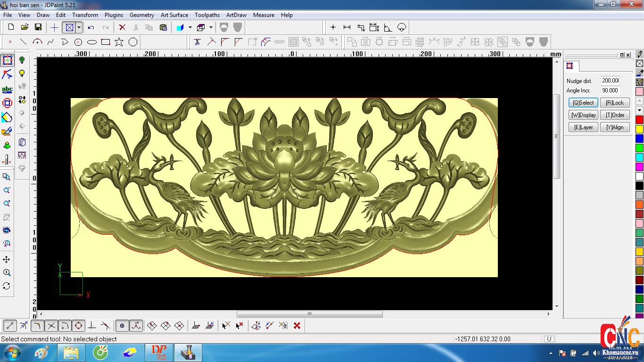The height and width of the screenshot is (362, 644).
Task: Click the [Q]Select button
Action: point(583,103)
